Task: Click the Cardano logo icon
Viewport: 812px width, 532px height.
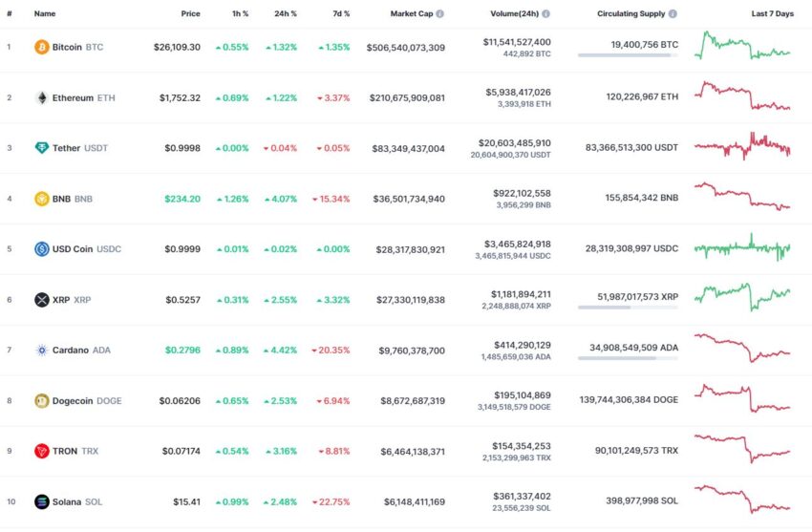Action: tap(41, 351)
